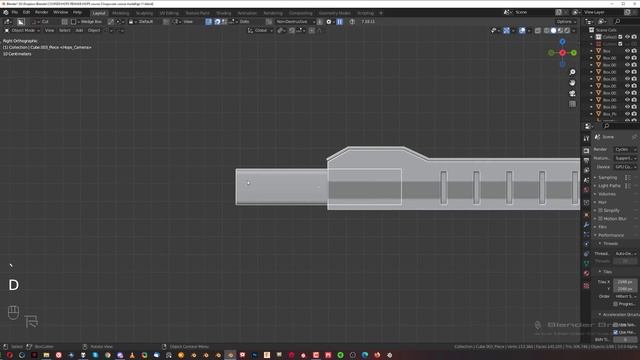Open the Render engine Cycles dropdown
Screen dimensions: 640x360
point(626,150)
